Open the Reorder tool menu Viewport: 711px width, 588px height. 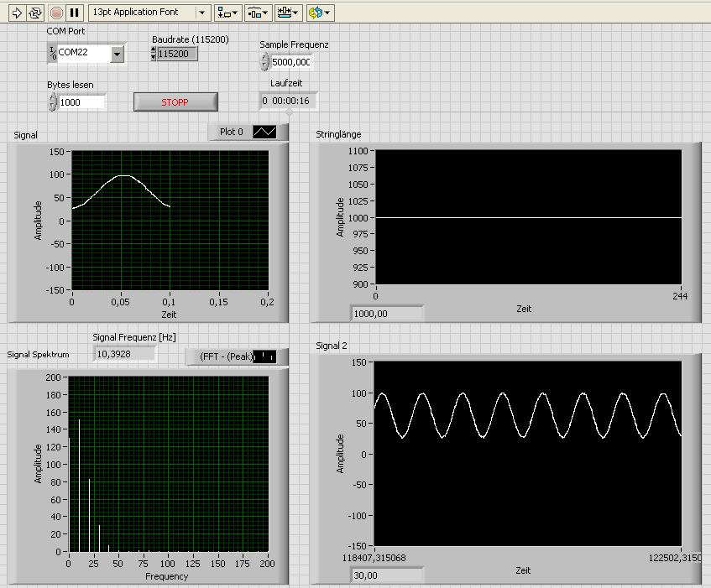pos(320,13)
